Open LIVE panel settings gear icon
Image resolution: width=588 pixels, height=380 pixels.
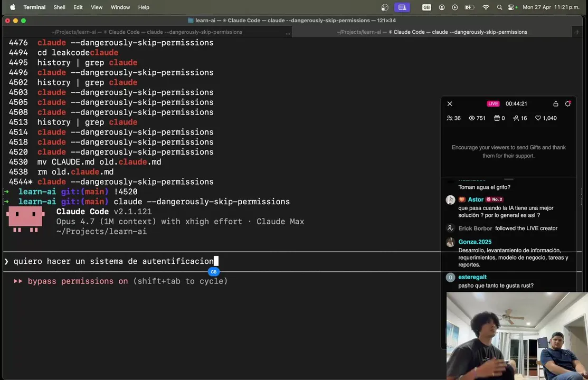click(x=568, y=103)
